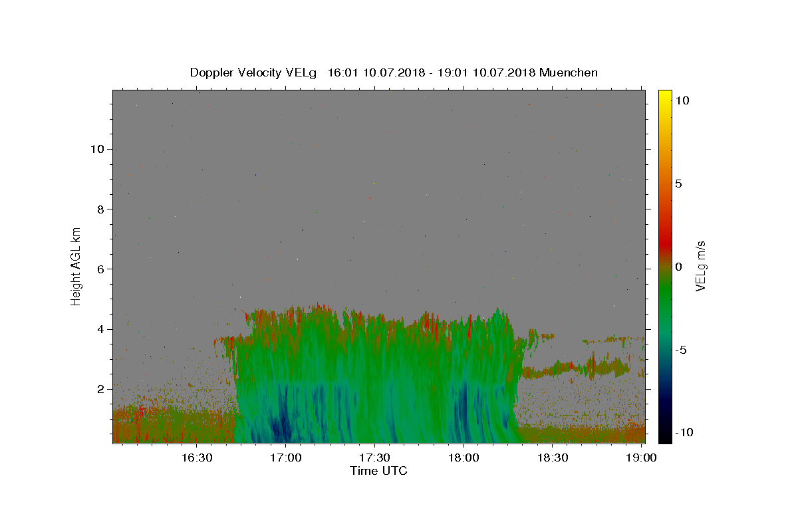Click the '17:30' time tick label
The image size is (798, 532).
point(374,458)
